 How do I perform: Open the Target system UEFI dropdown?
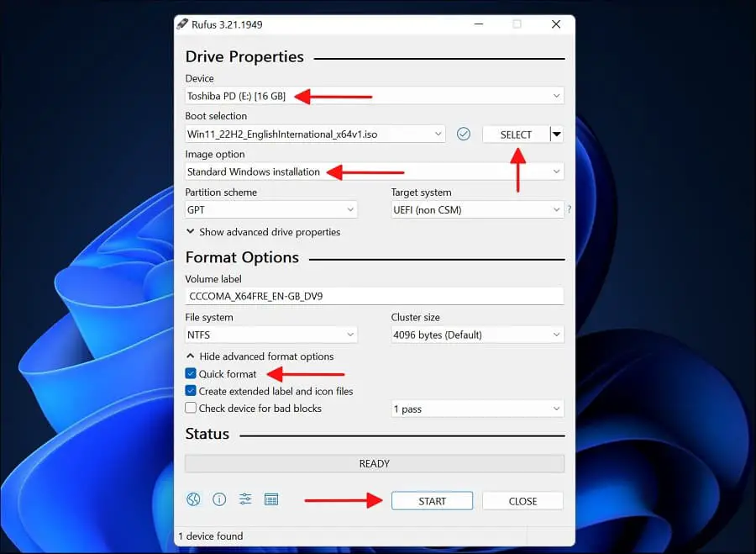[477, 209]
